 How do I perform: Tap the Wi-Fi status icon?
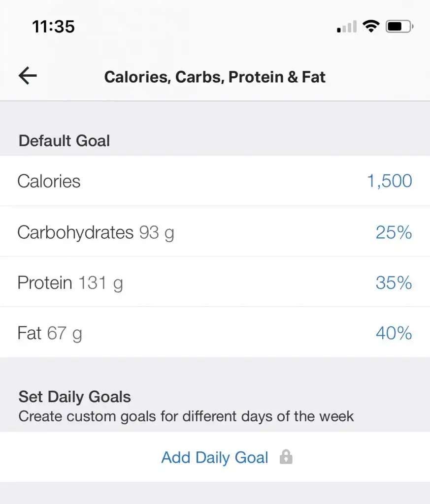(x=370, y=26)
